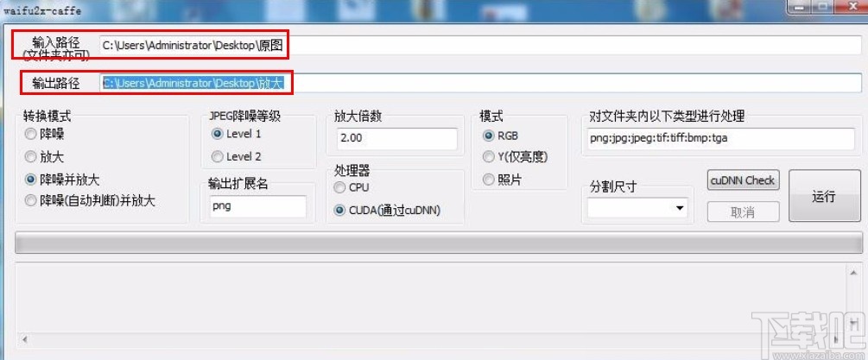Choose CUDA(通过cuDNN) processor option
The width and height of the screenshot is (868, 360).
click(x=387, y=210)
